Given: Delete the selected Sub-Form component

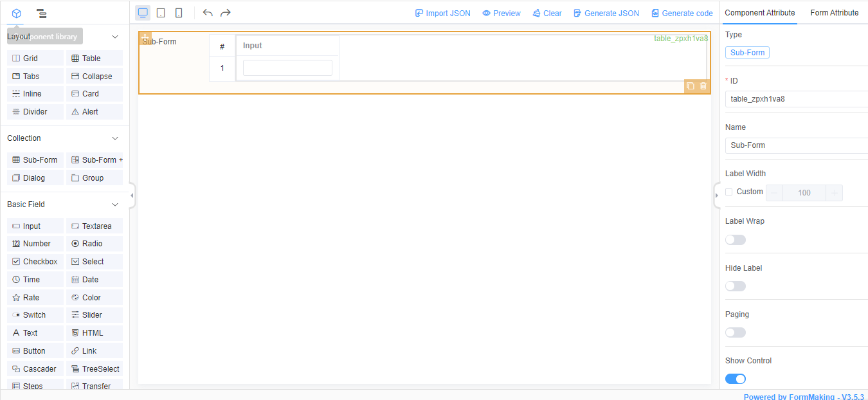Looking at the screenshot, I should coord(703,86).
